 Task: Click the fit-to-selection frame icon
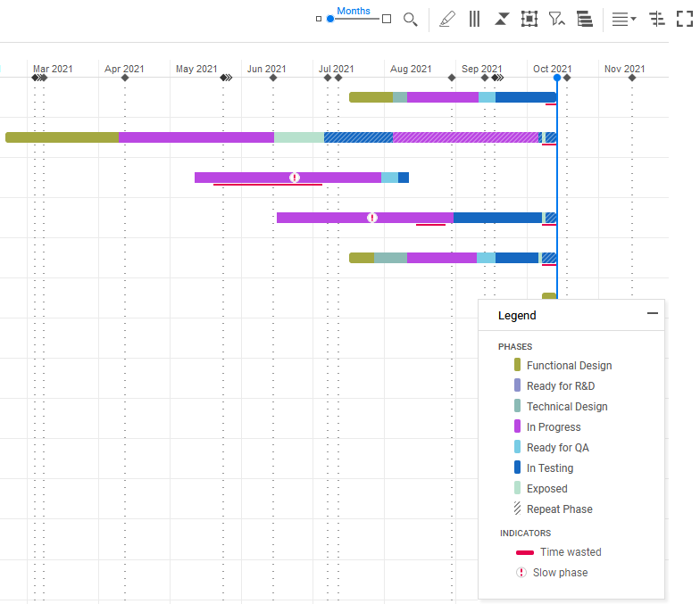(x=529, y=19)
